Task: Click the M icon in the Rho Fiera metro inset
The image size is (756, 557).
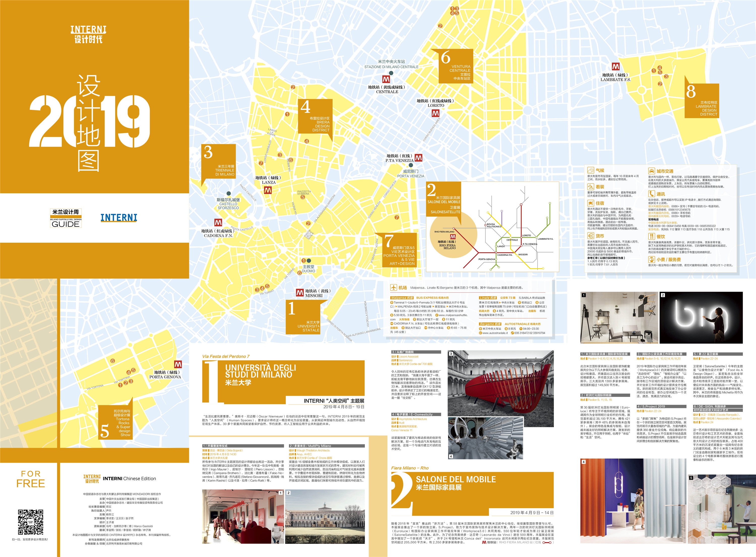Action: (x=453, y=237)
